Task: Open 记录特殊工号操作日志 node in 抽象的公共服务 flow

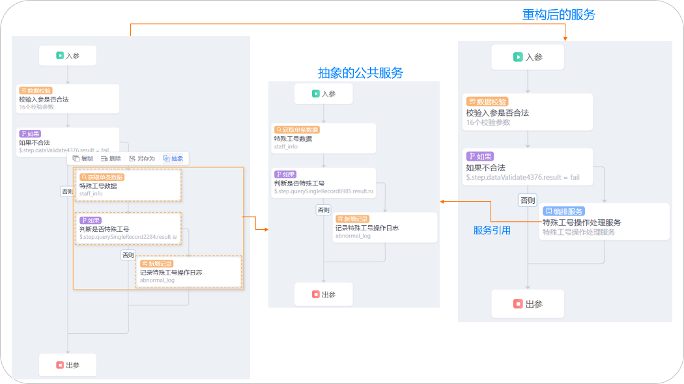Action: pos(385,227)
